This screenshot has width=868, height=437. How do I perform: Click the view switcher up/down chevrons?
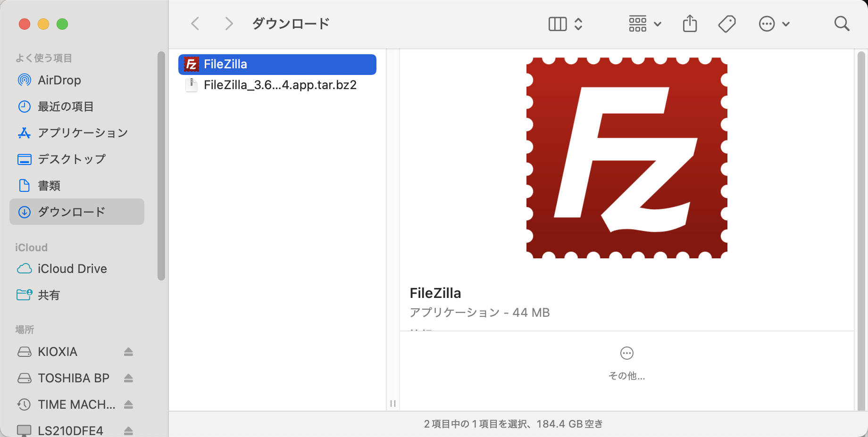pos(578,23)
